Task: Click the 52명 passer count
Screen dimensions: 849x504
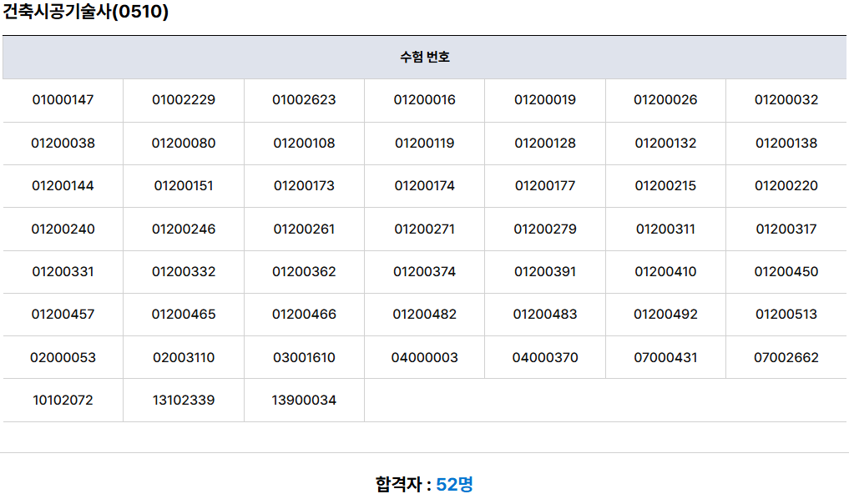Action: click(454, 484)
